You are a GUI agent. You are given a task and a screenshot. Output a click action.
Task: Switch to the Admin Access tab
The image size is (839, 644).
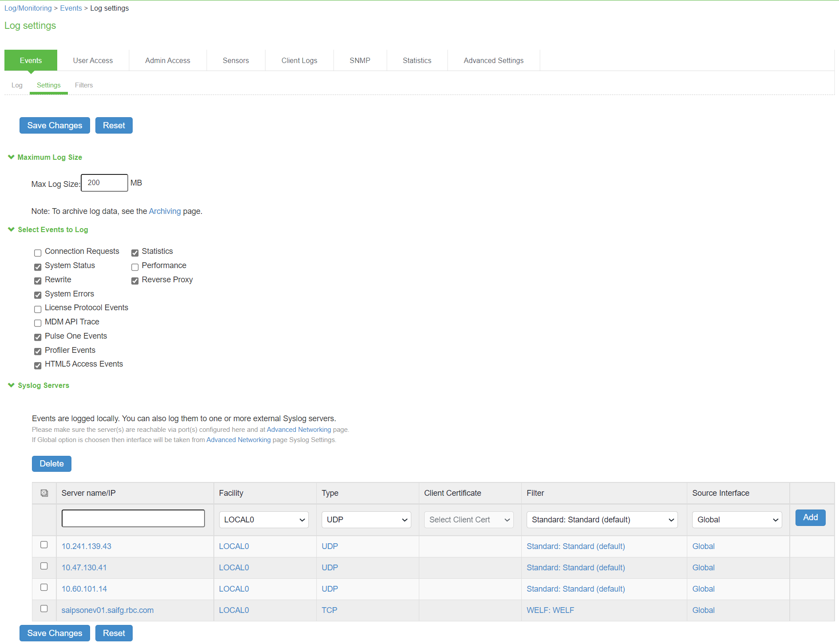click(x=167, y=60)
